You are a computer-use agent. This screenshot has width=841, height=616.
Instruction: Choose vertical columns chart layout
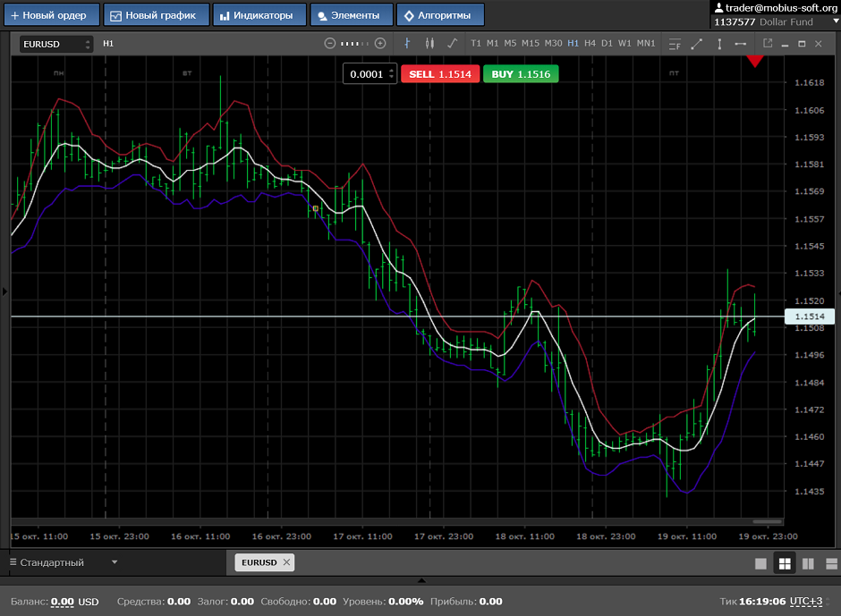808,563
